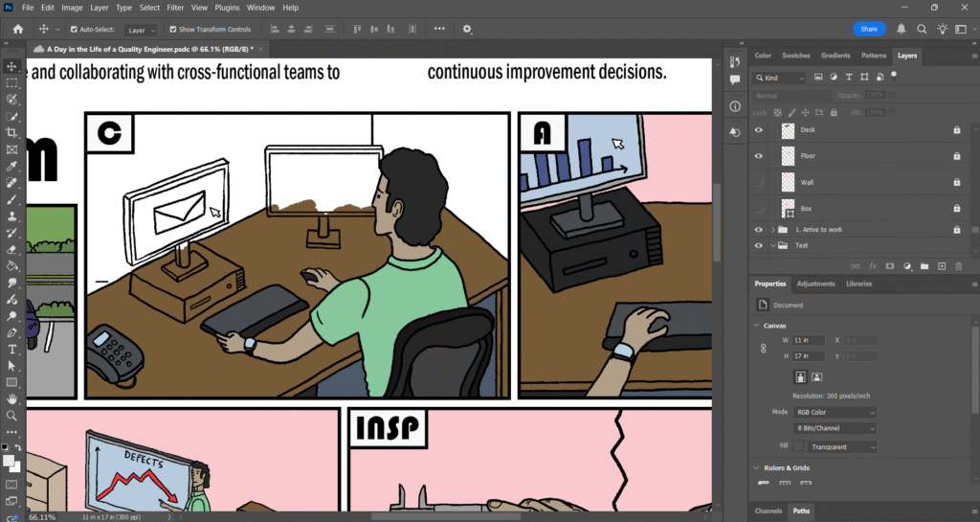Show the hidden Wall layer
This screenshot has height=522, width=980.
pyautogui.click(x=759, y=182)
